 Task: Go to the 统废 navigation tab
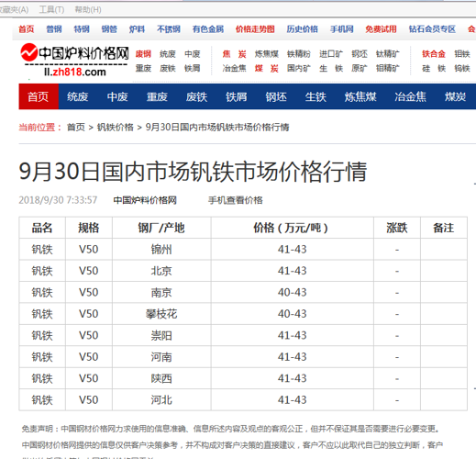pyautogui.click(x=78, y=96)
